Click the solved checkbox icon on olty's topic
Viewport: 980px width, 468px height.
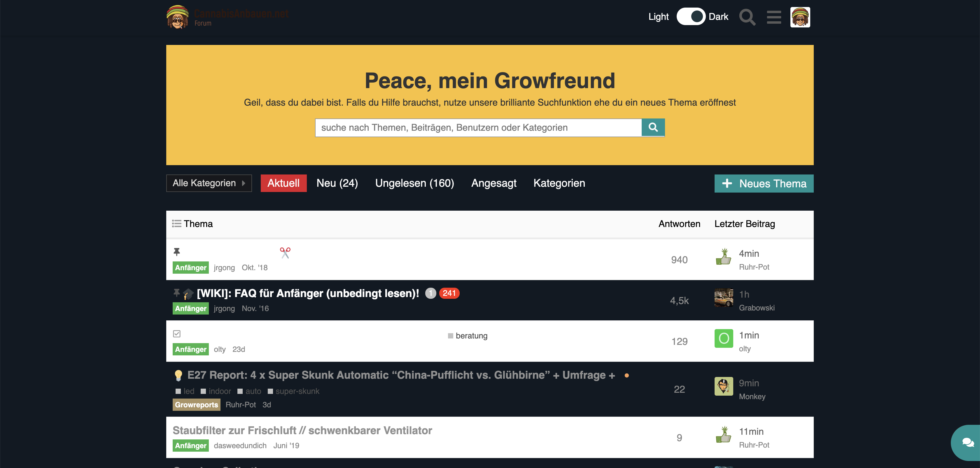pos(176,334)
